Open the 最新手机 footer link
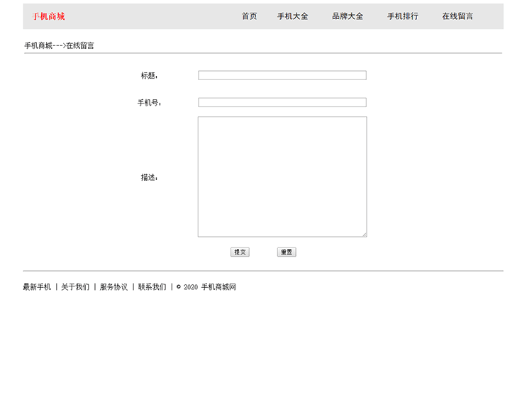Viewport: 532px width, 402px height. [x=37, y=287]
